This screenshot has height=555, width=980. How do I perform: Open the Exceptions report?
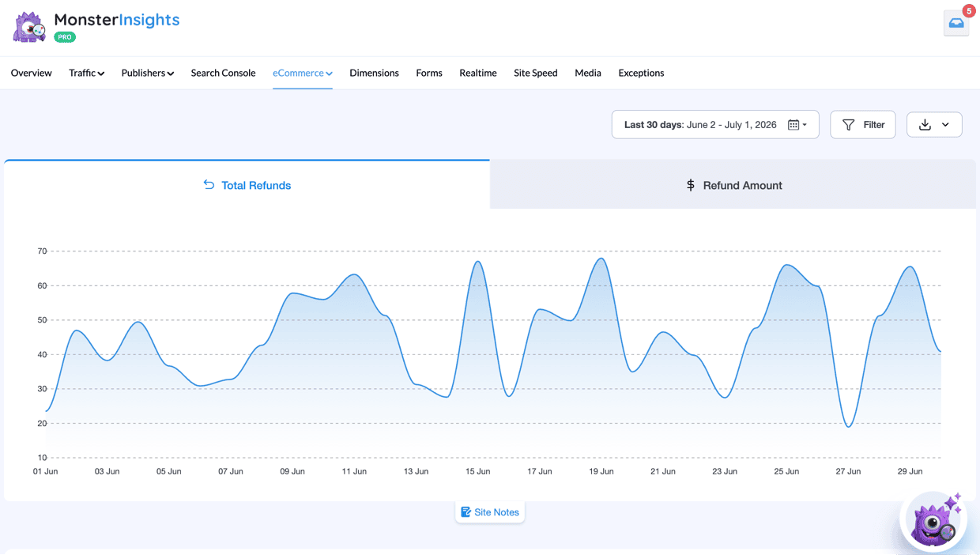[x=641, y=73]
